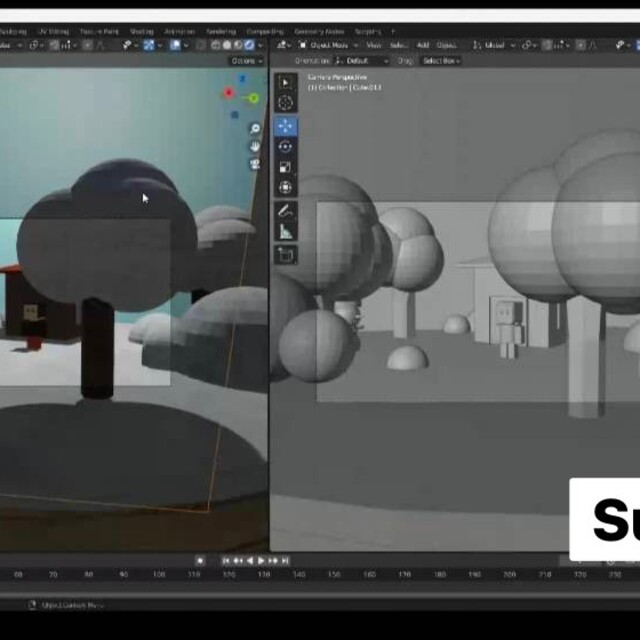This screenshot has height=640, width=640.
Task: Switch to the Shading workspace tab
Action: click(x=142, y=31)
